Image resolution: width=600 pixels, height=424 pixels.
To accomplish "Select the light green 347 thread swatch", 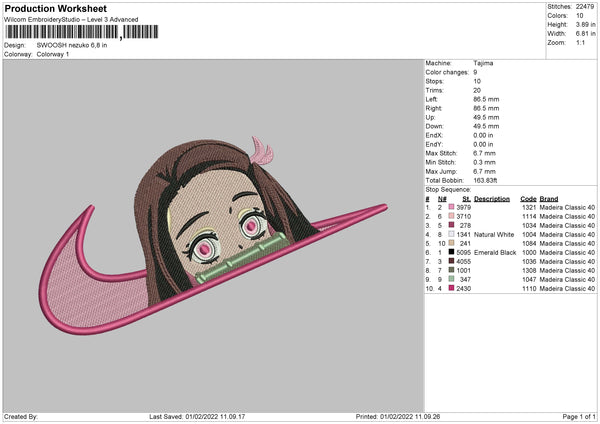I will click(452, 279).
